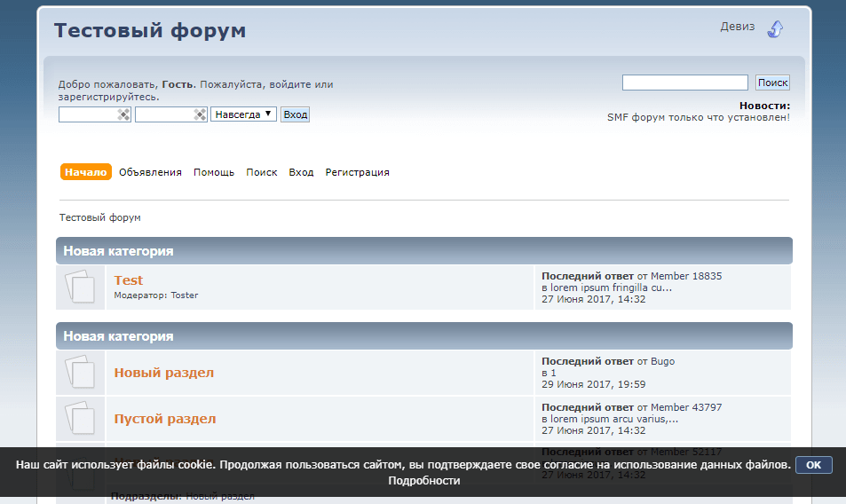The image size is (846, 504).
Task: Click the Тестовый форум breadcrumb link
Action: coord(99,217)
